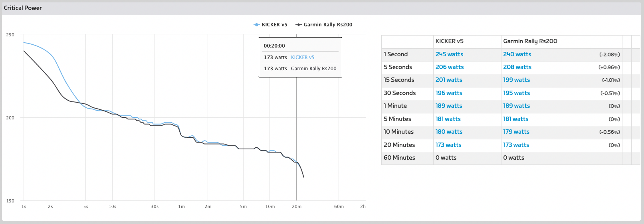Open the 180 watts 10 Minutes link
Viewport: 644px width, 224px height.
click(449, 132)
